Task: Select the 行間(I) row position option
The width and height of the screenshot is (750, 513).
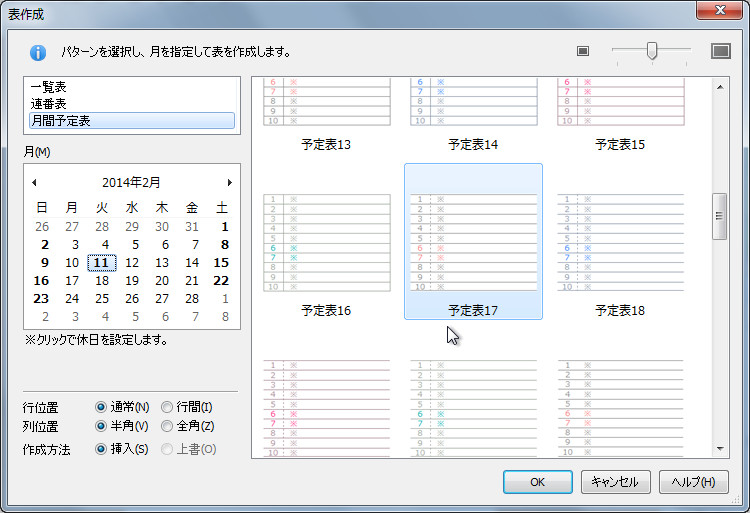Action: [187, 407]
